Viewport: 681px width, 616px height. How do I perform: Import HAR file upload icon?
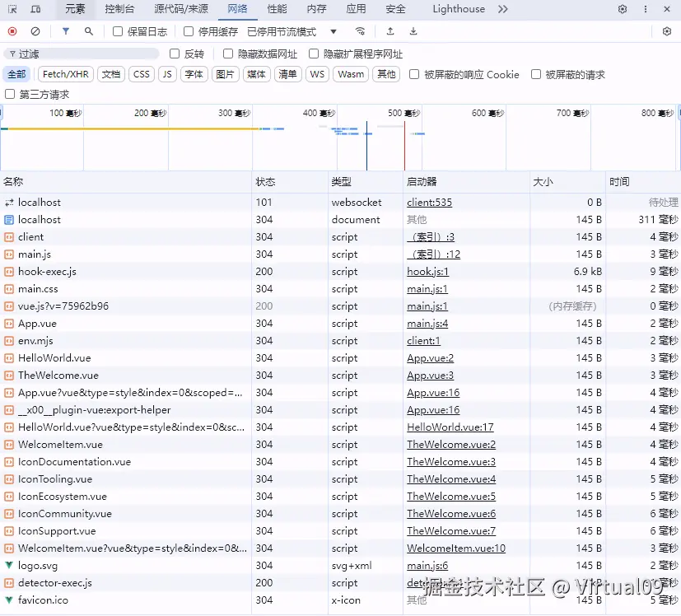pos(390,31)
